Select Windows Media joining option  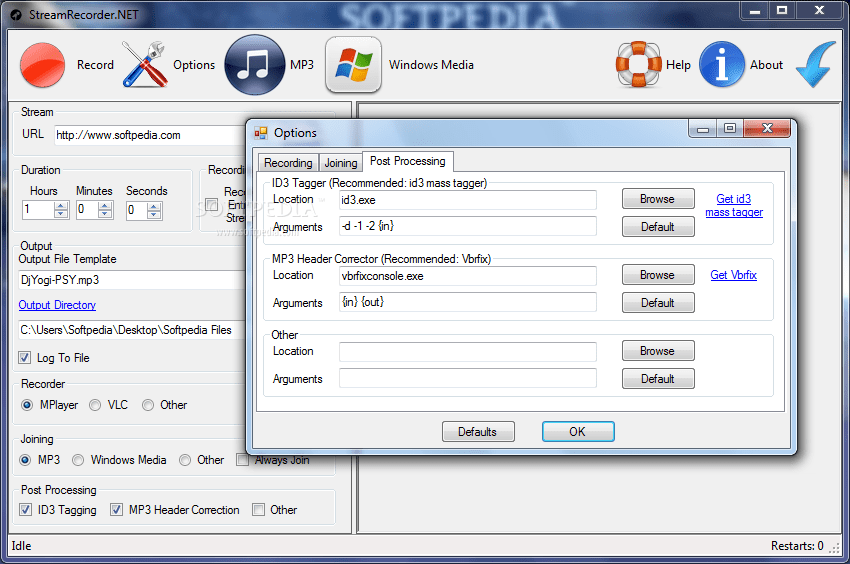pyautogui.click(x=78, y=460)
